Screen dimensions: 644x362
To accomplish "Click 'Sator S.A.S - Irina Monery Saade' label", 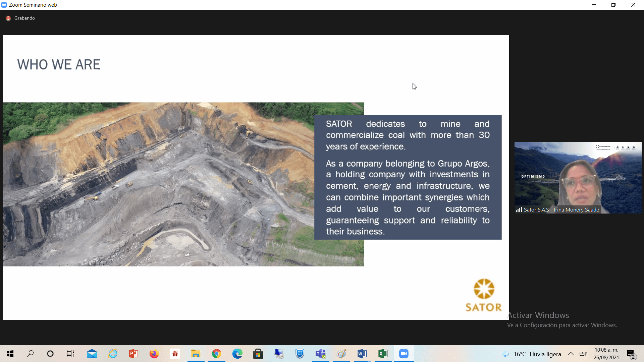I will (x=561, y=210).
